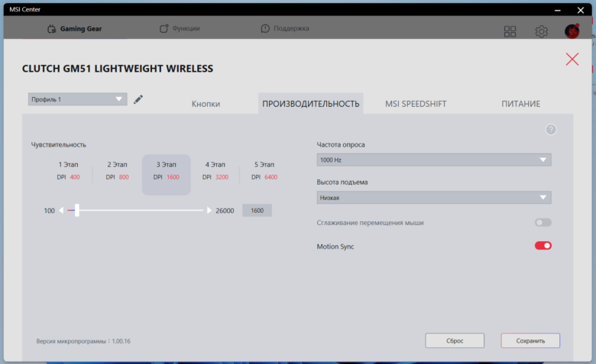Minimize the MSI Center window
The image size is (596, 364).
[557, 10]
